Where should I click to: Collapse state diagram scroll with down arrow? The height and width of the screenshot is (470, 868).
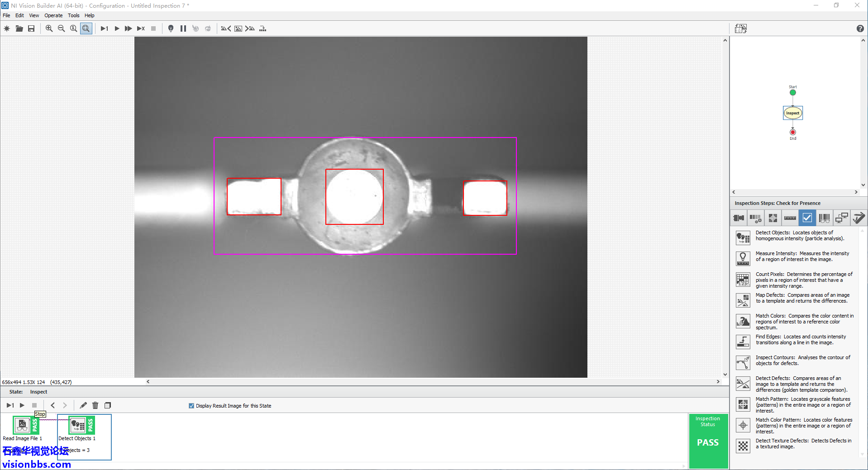863,185
